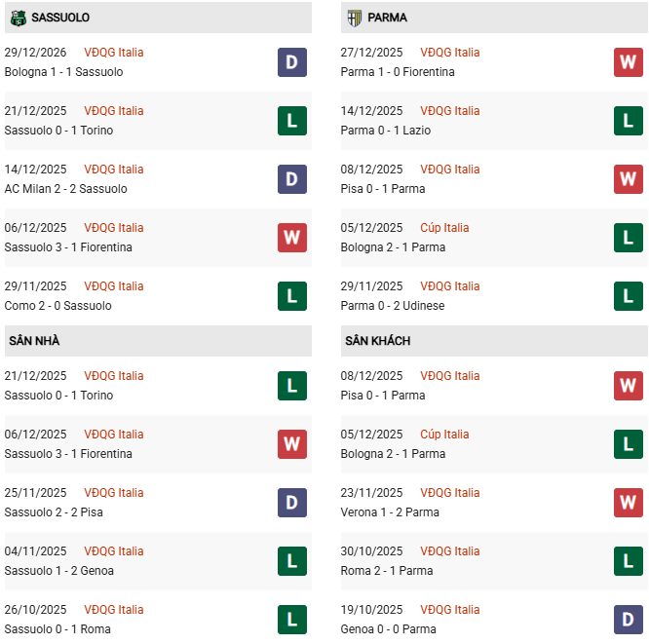Screen dimensions: 649x644
Task: Click the D badge for Bologna 1-1 Sassuolo
Action: tap(292, 62)
